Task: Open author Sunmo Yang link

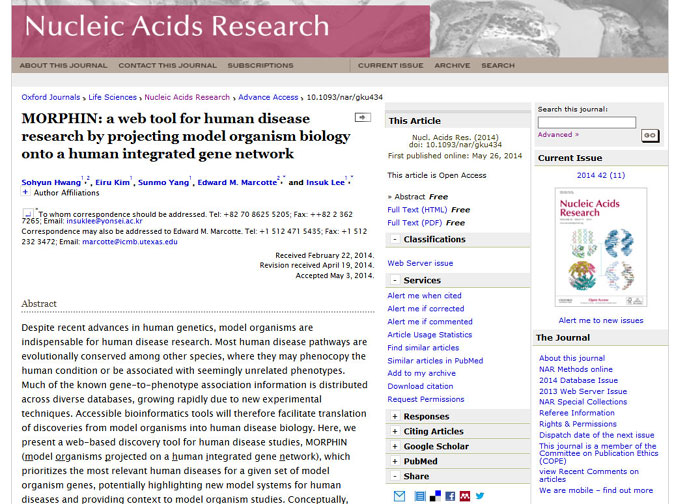Action: tap(163, 182)
